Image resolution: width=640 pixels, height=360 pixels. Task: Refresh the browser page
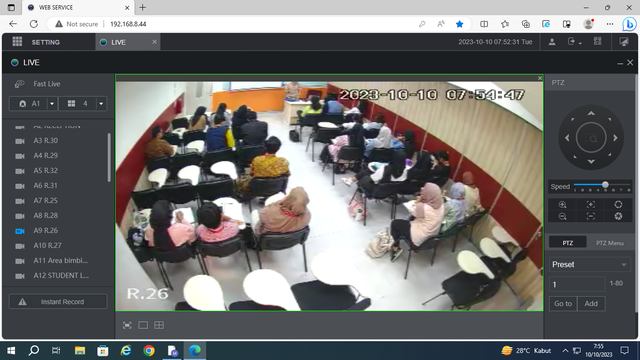tap(34, 24)
